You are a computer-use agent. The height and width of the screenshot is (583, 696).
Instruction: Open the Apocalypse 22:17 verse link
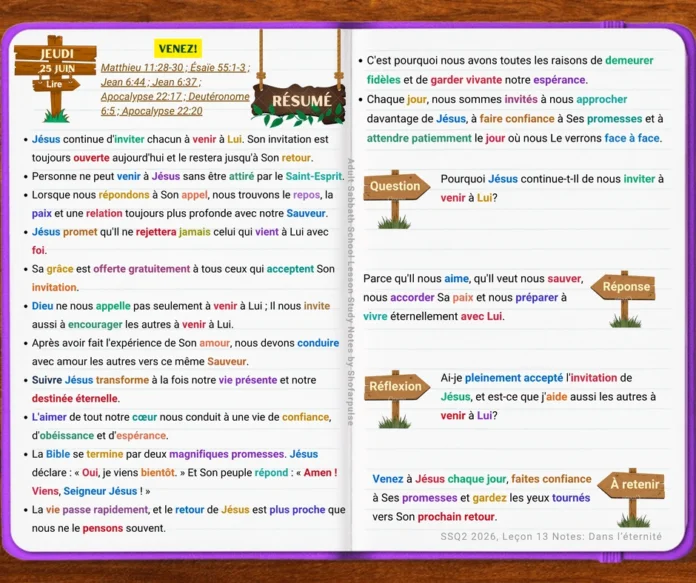(x=141, y=97)
